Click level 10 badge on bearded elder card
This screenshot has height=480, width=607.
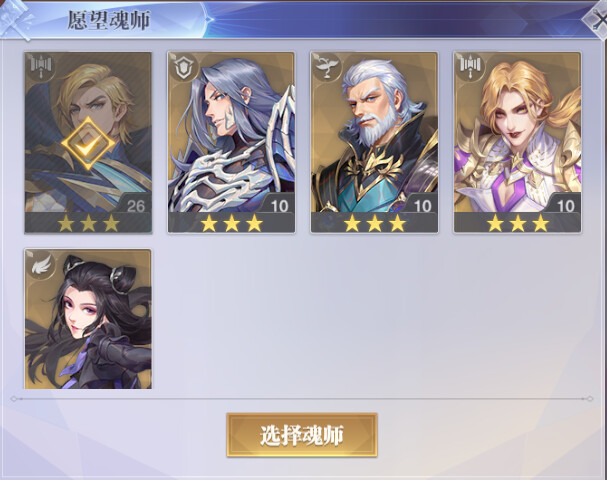pyautogui.click(x=422, y=206)
